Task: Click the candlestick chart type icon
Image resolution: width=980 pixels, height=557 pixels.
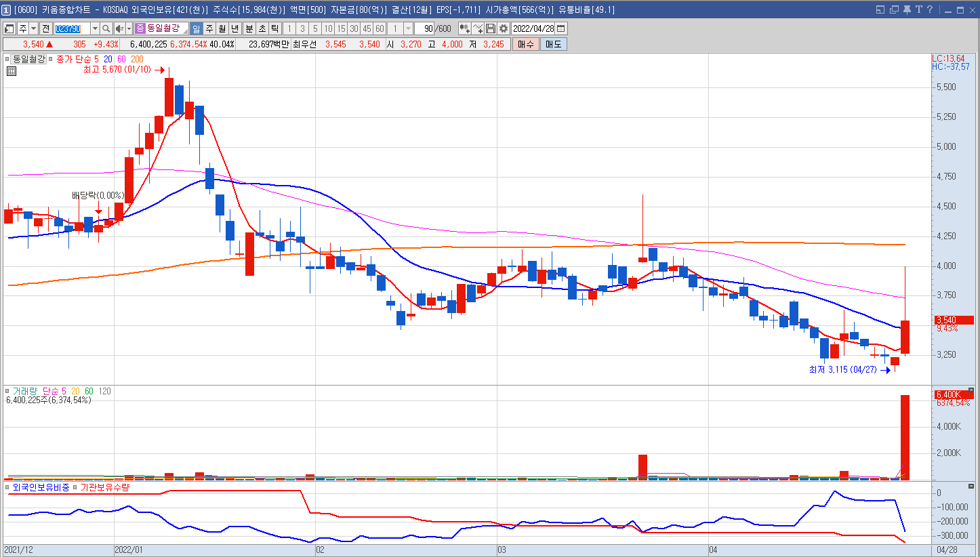Action: click(465, 28)
